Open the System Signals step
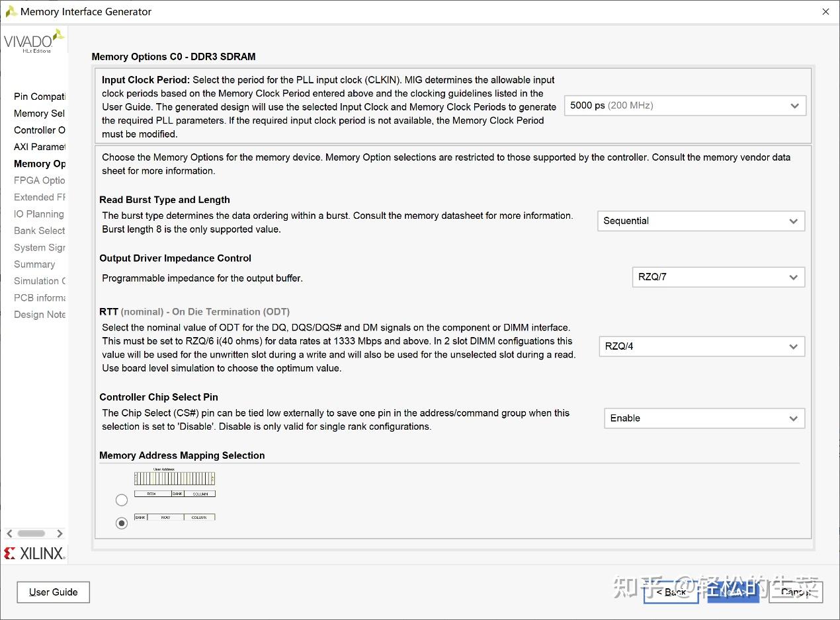Screen dimensions: 840x620 coord(40,247)
